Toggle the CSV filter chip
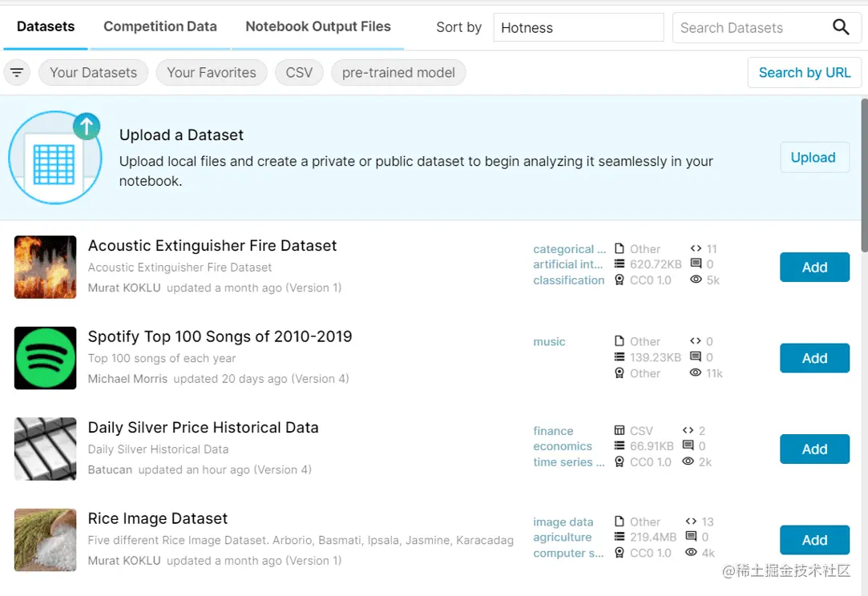The image size is (868, 596). coord(299,72)
